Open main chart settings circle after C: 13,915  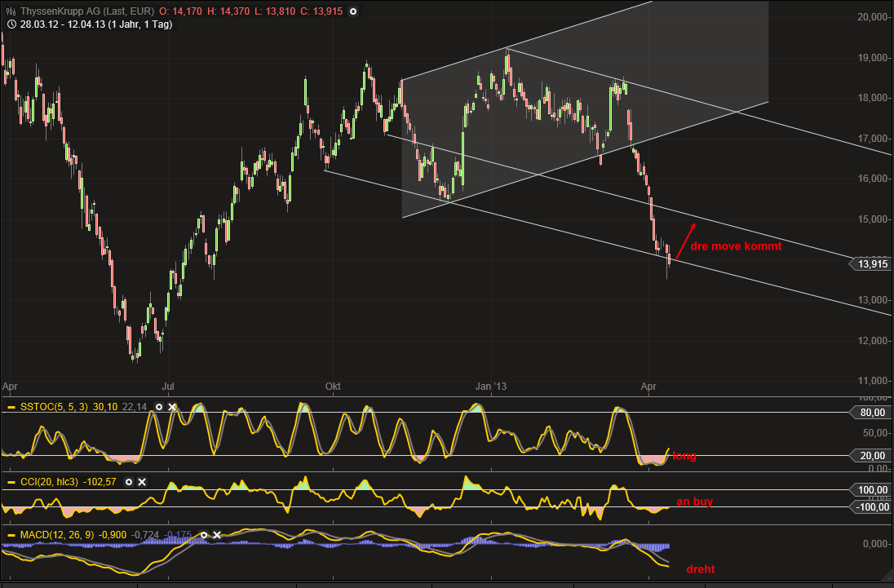[353, 11]
